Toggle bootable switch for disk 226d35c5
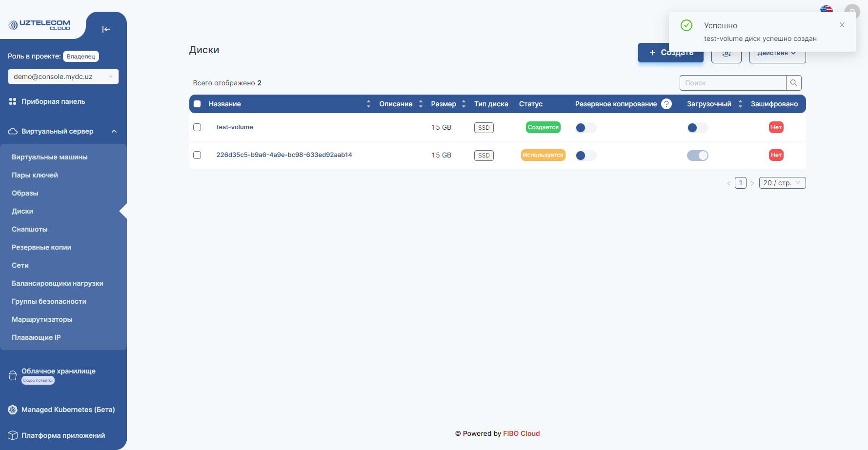This screenshot has height=450, width=868. [x=697, y=156]
